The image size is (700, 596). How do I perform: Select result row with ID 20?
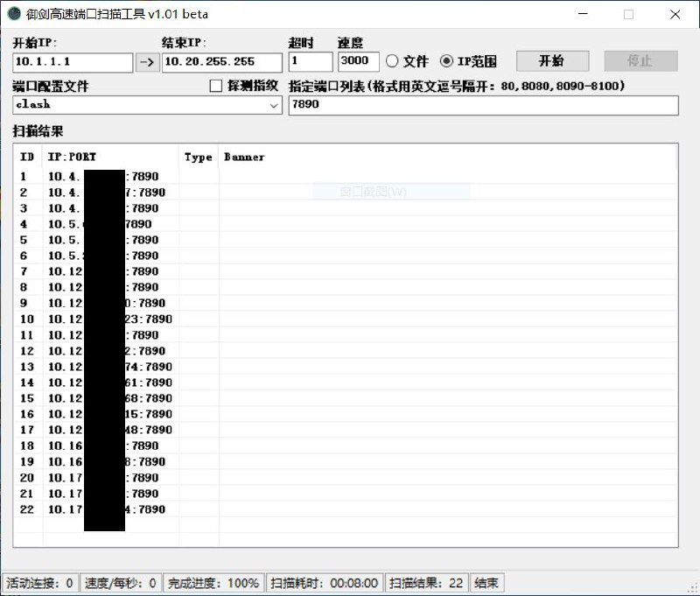346,478
